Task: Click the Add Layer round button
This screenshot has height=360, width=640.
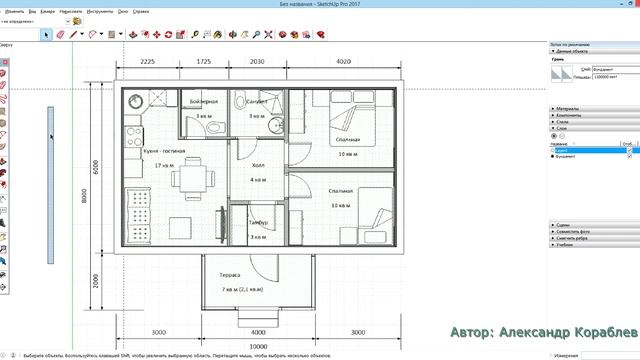Action: point(554,136)
